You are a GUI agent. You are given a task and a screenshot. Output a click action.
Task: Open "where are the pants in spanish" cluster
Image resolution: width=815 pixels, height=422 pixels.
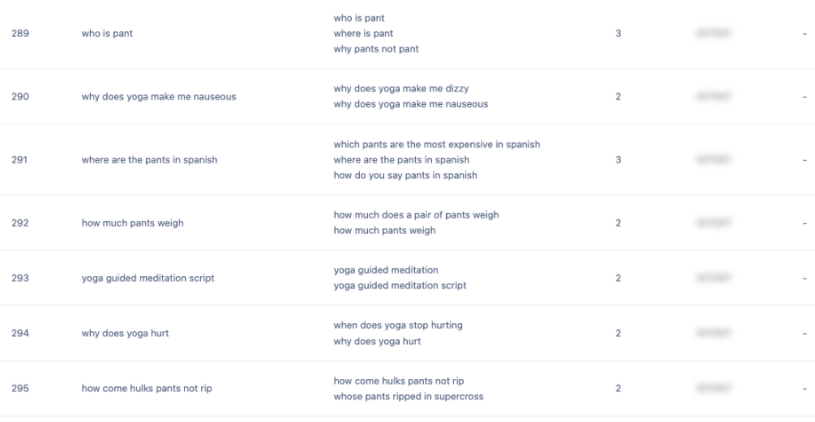click(149, 160)
